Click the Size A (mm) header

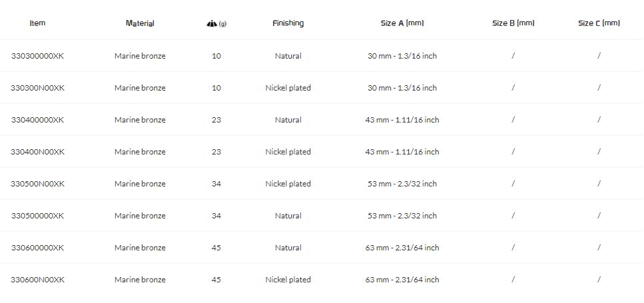[402, 23]
